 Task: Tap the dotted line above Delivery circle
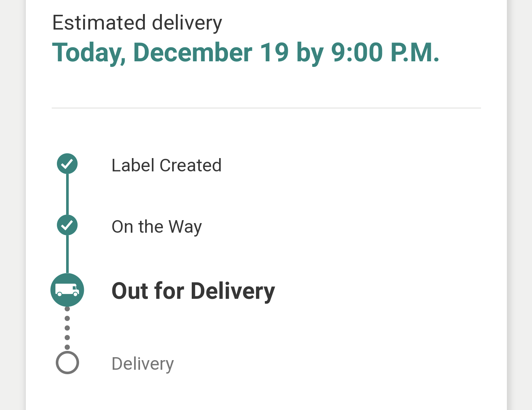67,328
